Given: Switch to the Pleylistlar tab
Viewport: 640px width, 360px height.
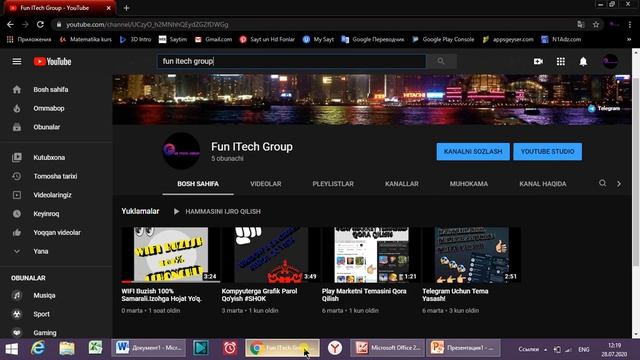Looking at the screenshot, I should pos(333,184).
